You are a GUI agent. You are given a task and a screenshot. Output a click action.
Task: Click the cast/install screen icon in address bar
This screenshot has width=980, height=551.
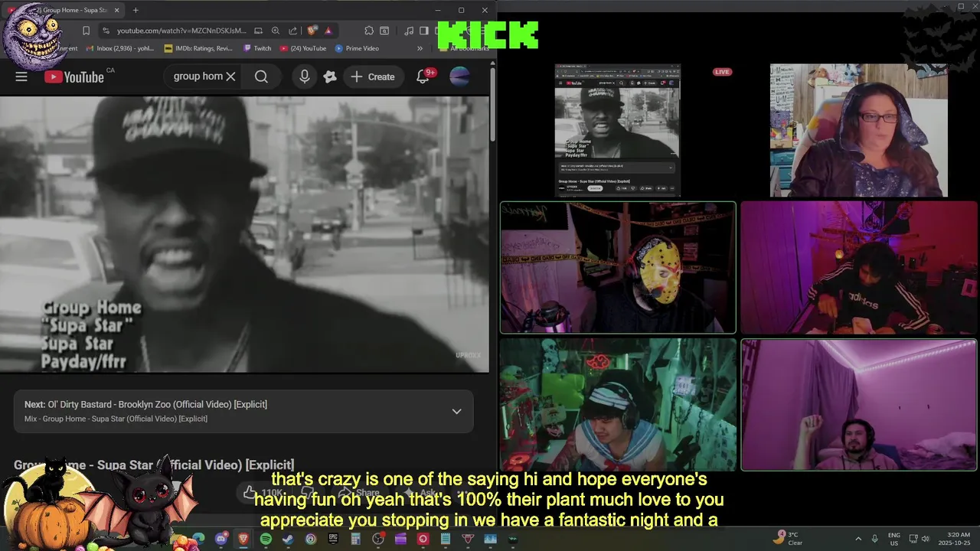[258, 31]
